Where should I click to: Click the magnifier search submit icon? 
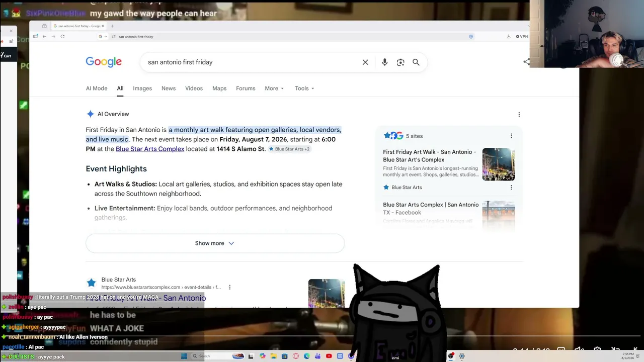[x=416, y=62]
